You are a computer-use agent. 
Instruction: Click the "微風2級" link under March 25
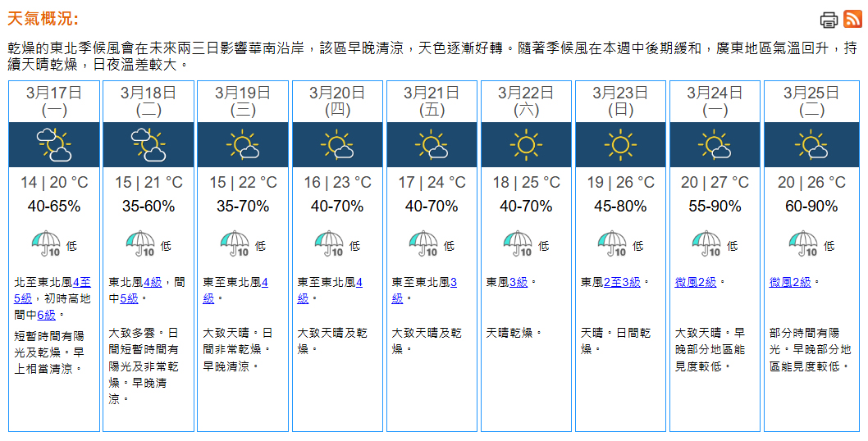[789, 282]
